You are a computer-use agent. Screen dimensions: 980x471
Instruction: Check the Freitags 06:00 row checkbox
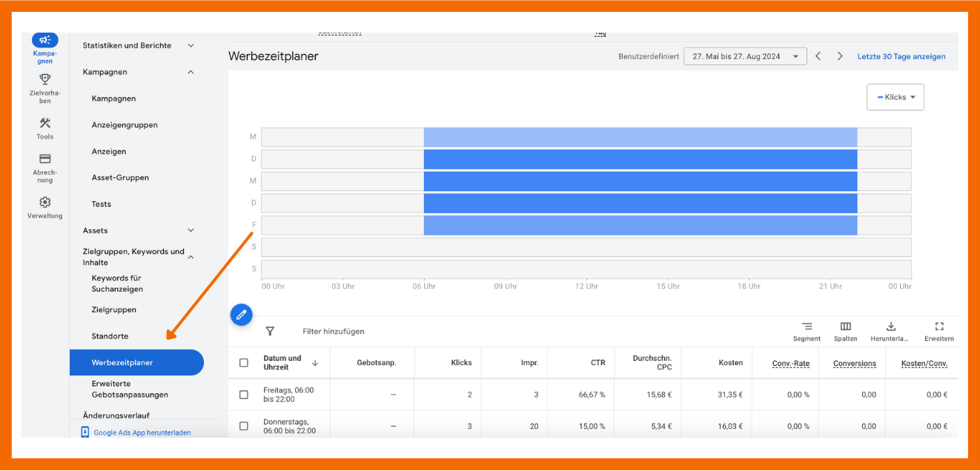point(244,395)
